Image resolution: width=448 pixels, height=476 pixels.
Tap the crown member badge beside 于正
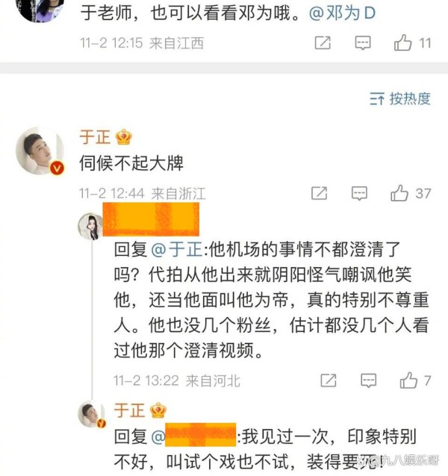[124, 137]
